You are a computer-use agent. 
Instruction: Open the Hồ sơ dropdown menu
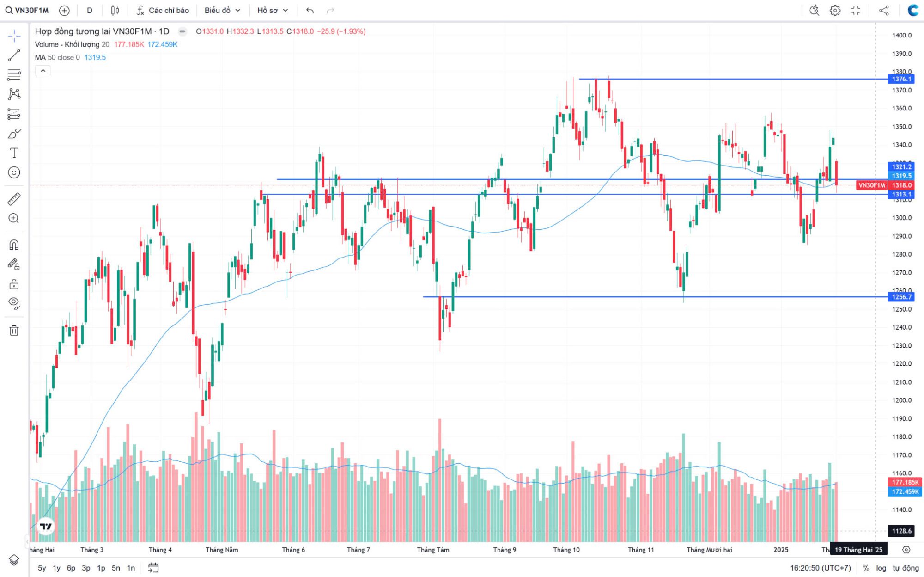click(273, 10)
